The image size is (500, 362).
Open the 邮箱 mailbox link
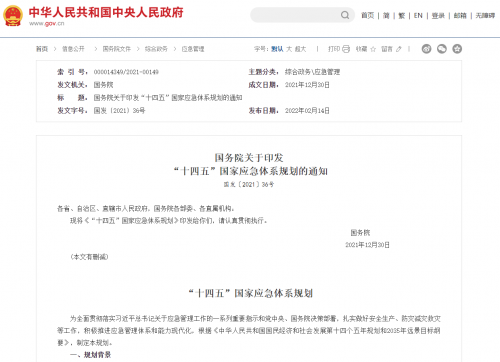click(x=460, y=15)
